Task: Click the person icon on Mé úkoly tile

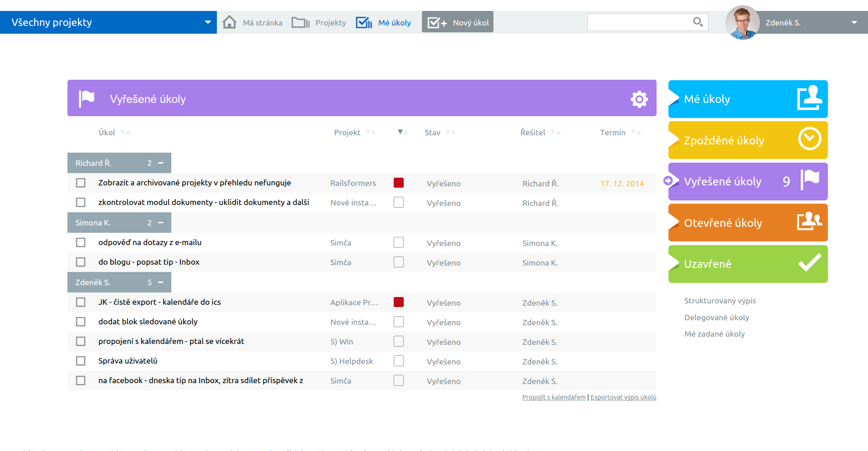Action: [809, 98]
